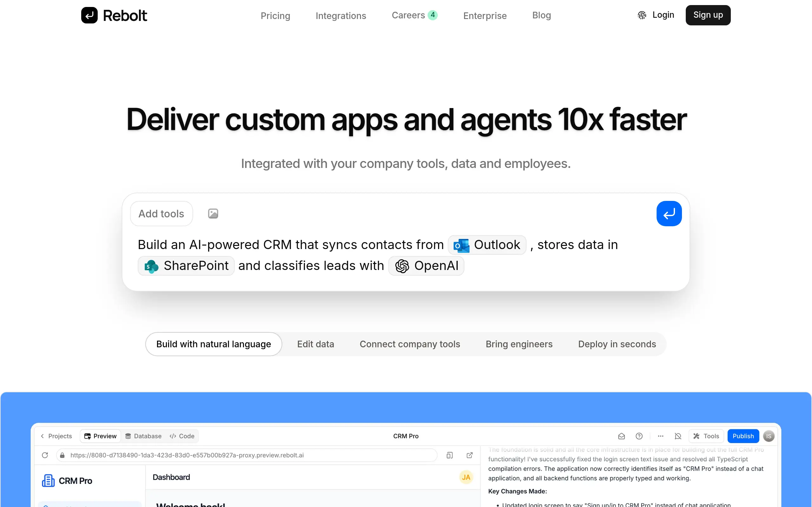
Task: Go back to Projects
Action: point(56,436)
